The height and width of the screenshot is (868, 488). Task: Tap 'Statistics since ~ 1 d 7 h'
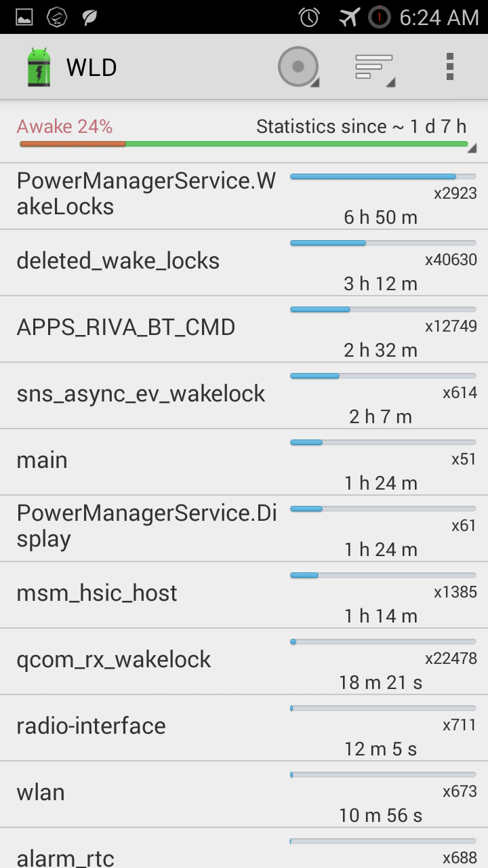[x=361, y=127]
